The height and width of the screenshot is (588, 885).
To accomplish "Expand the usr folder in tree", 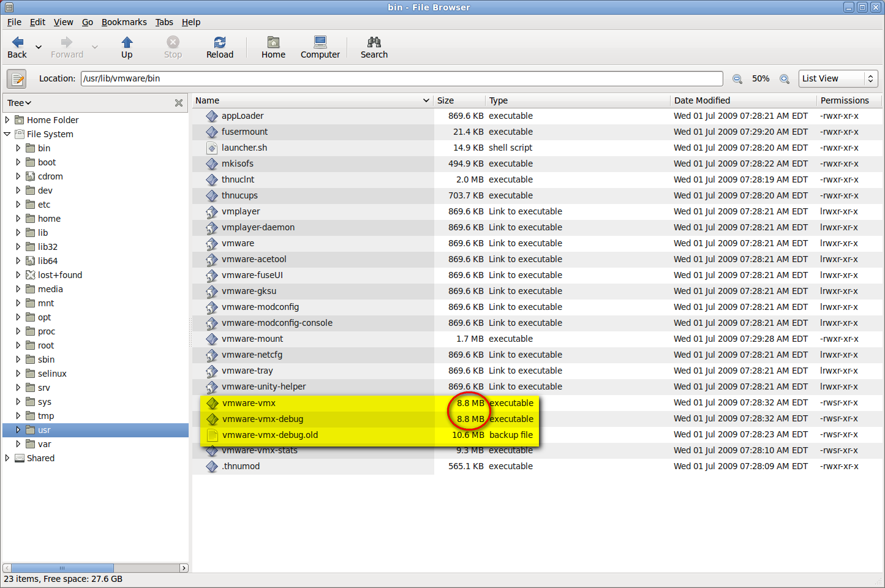I will click(x=18, y=430).
